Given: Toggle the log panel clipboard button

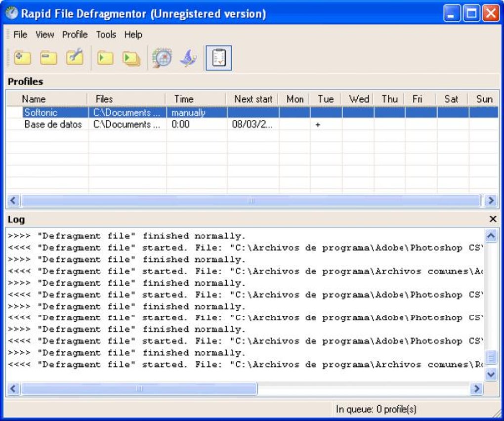Looking at the screenshot, I should coord(218,57).
